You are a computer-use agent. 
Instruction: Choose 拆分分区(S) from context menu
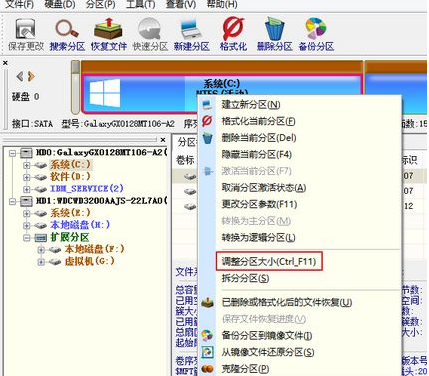[245, 278]
